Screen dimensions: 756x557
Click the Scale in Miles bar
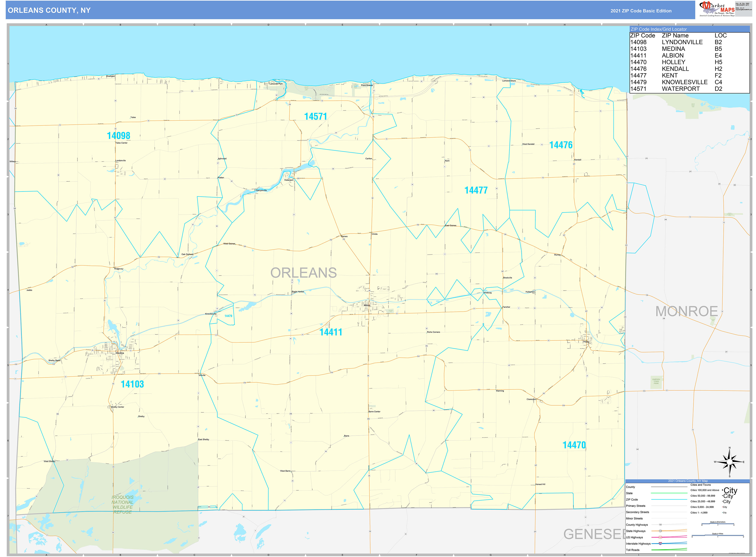pos(718,535)
